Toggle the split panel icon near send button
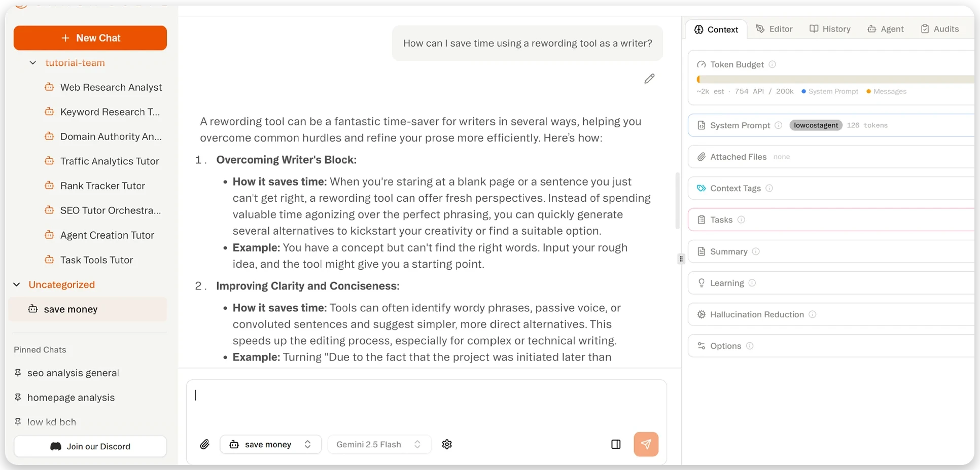980x470 pixels. coord(615,444)
